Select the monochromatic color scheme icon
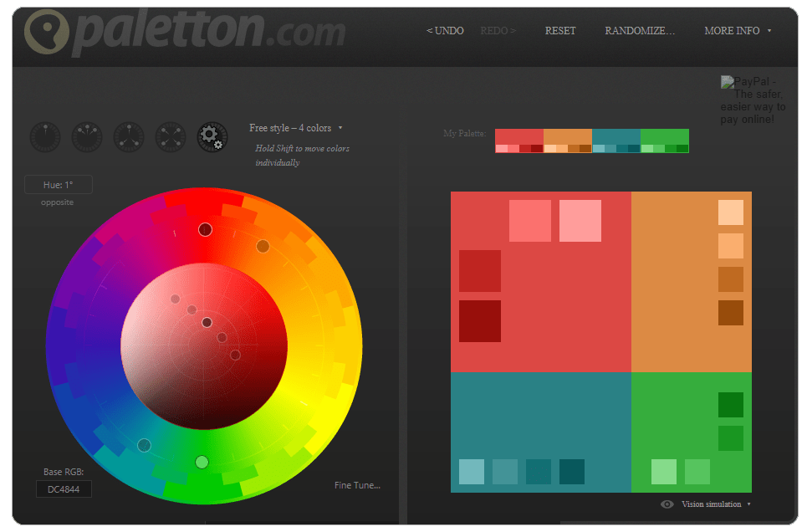The image size is (807, 532). [45, 136]
